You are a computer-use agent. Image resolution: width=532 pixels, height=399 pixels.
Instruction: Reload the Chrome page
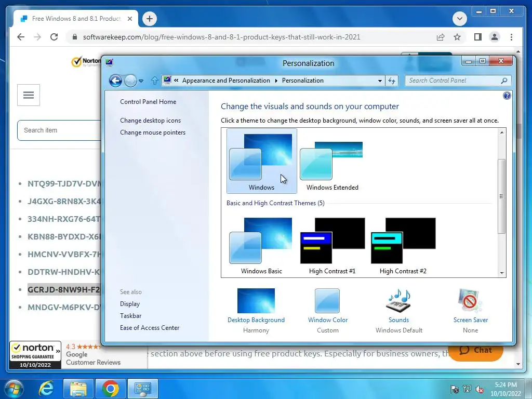54,37
